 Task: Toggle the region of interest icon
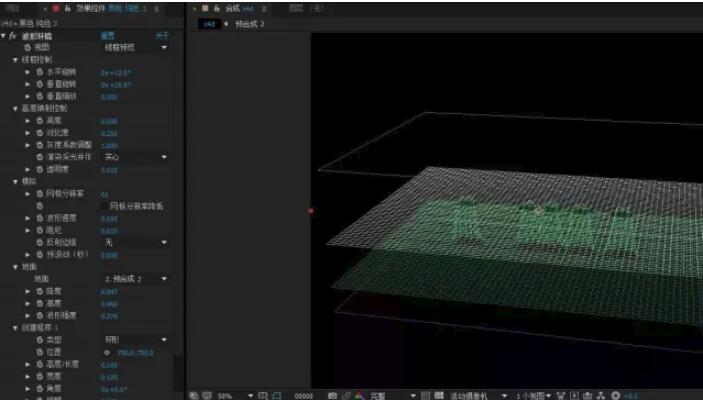tap(426, 396)
